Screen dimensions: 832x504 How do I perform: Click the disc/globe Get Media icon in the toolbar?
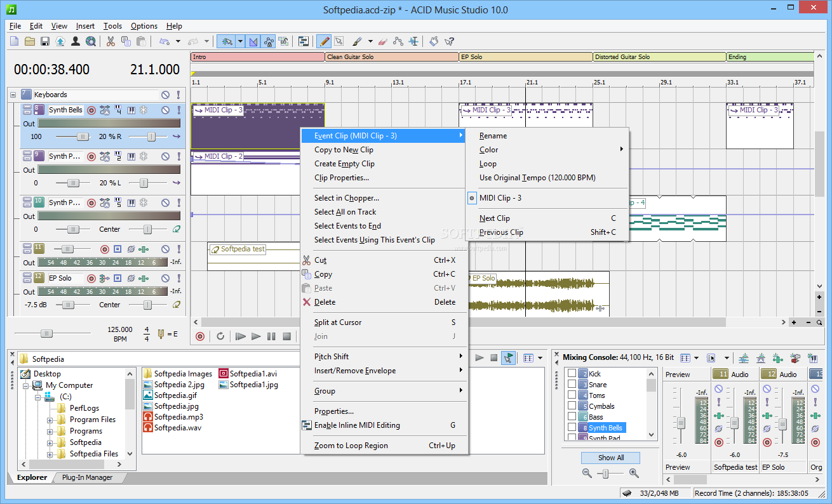pyautogui.click(x=91, y=41)
